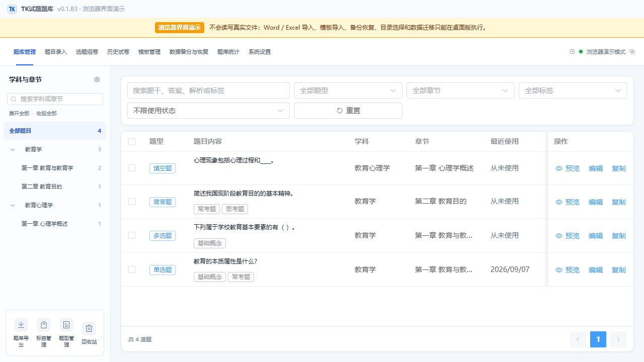The image size is (644, 362).
Task: Switch to the 选题组卷 tab
Action: (87, 52)
